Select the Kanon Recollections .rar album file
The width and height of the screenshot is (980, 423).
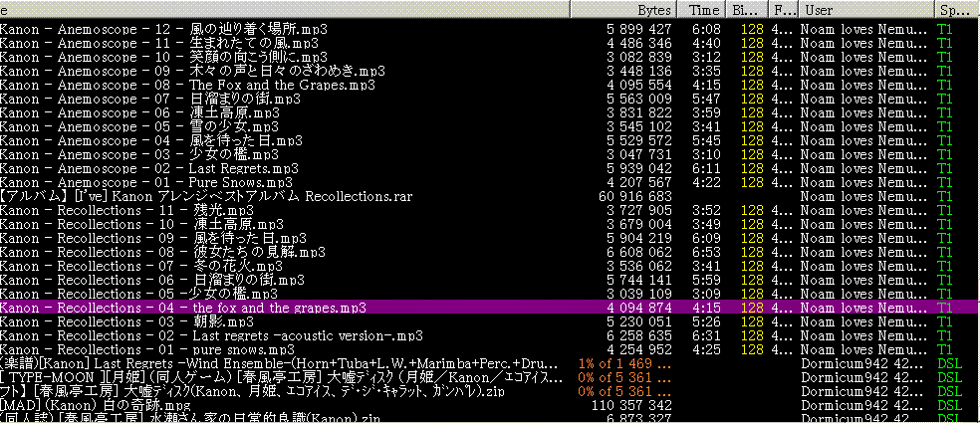pos(206,196)
